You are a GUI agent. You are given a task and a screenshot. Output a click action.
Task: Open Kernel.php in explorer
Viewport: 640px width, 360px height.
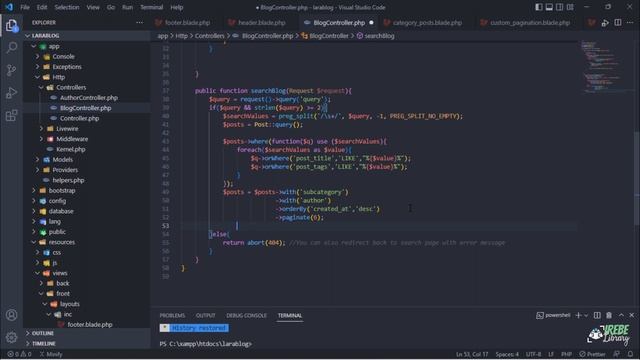coord(87,149)
